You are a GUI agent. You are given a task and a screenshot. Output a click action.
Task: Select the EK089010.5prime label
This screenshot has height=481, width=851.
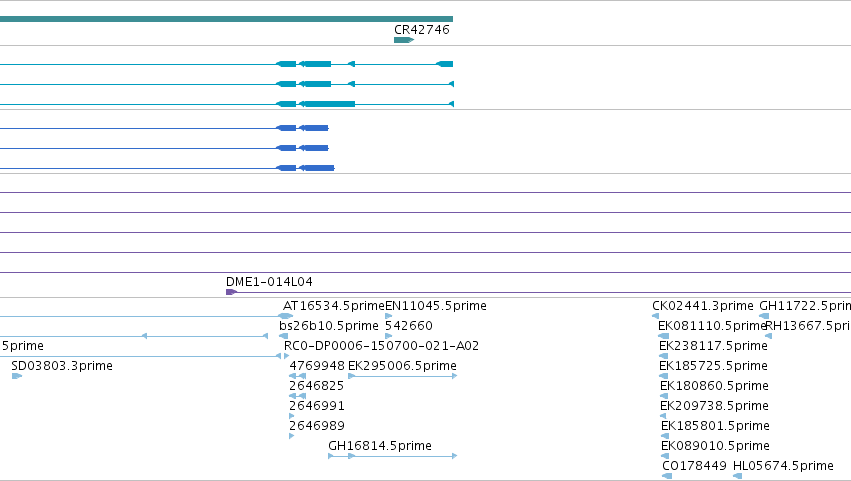[x=715, y=446]
